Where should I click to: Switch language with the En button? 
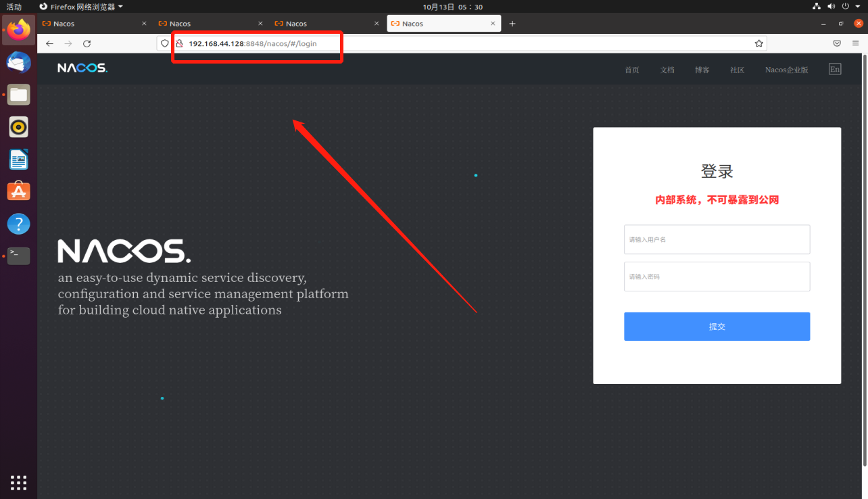835,69
